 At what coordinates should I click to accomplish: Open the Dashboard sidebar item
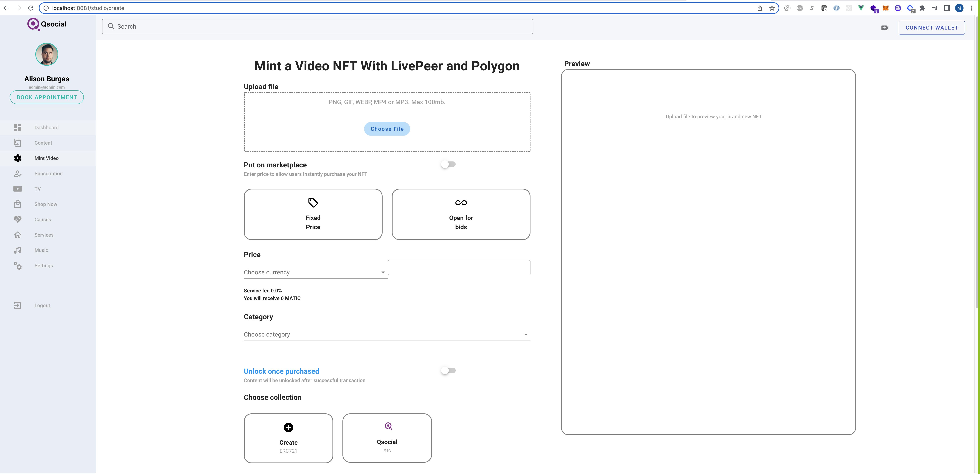tap(48, 127)
